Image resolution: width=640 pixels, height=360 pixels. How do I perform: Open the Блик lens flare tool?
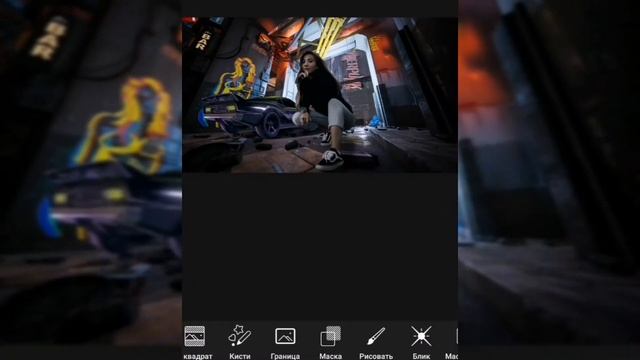tap(421, 342)
